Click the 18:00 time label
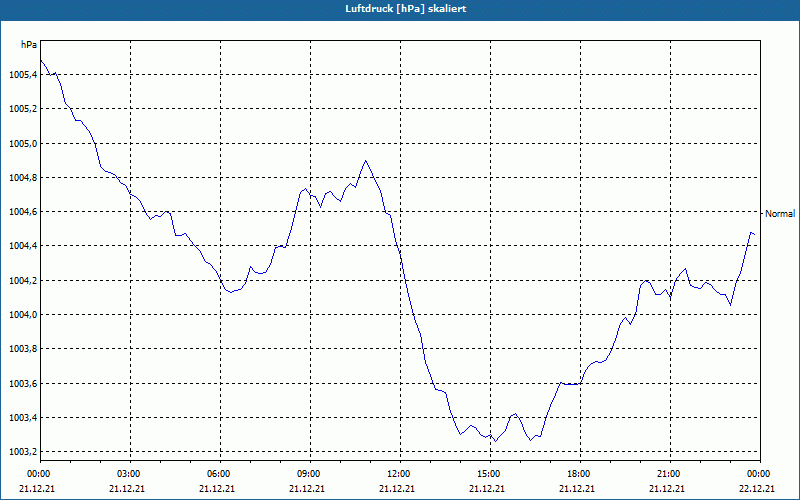The height and width of the screenshot is (500, 800). pos(580,474)
